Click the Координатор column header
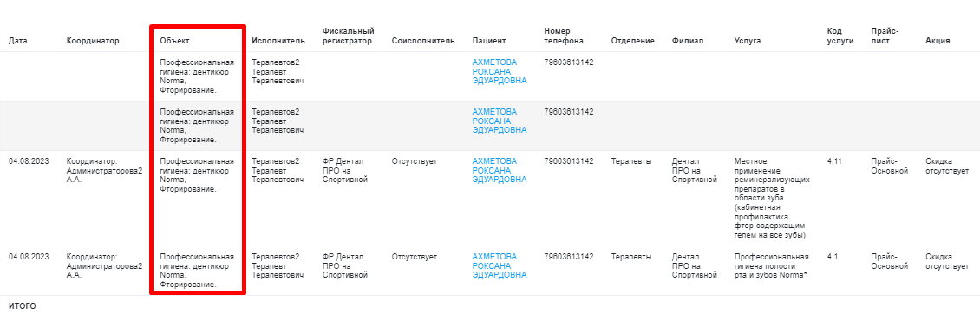Viewport: 980px width, 321px height. 93,41
